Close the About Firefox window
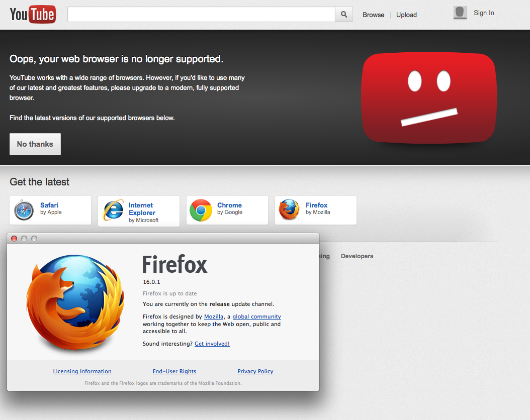Viewport: 530px width, 420px height. pos(14,239)
